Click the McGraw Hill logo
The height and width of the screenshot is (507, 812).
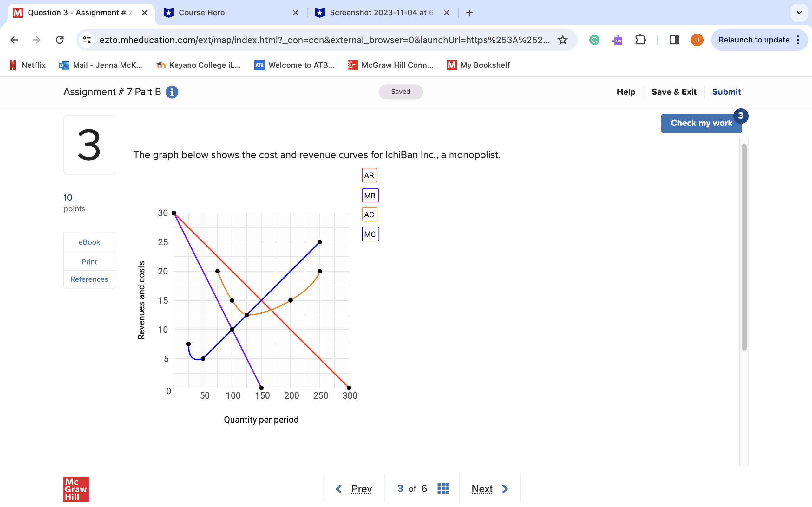point(75,489)
